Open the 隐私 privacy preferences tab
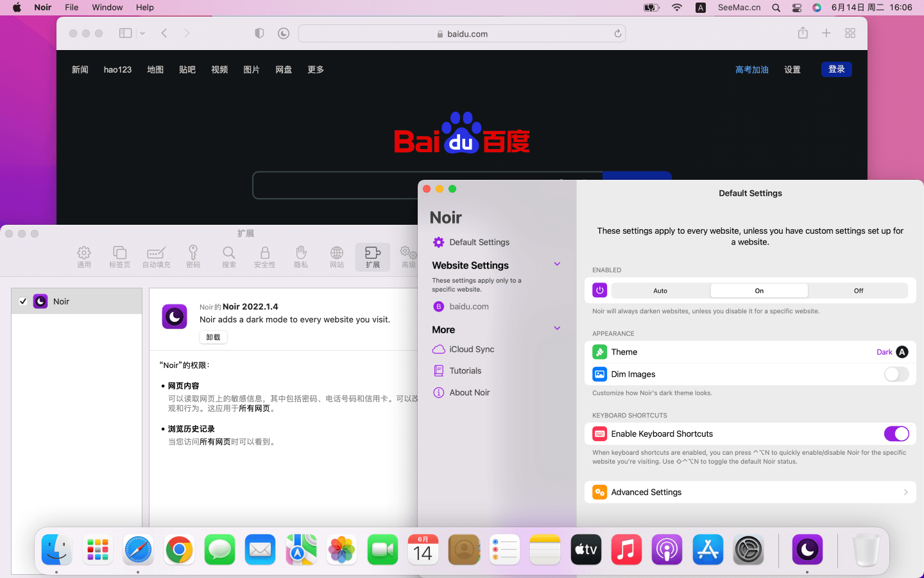Image resolution: width=924 pixels, height=578 pixels. (301, 257)
